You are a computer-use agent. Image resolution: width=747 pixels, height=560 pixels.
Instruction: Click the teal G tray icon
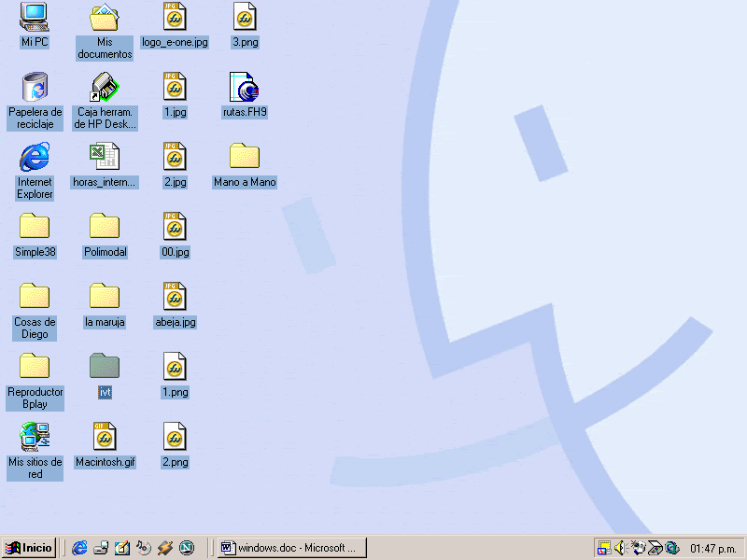click(671, 549)
